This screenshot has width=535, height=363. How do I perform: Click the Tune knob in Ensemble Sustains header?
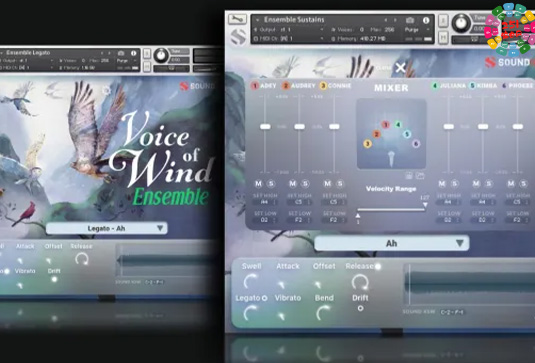(461, 23)
